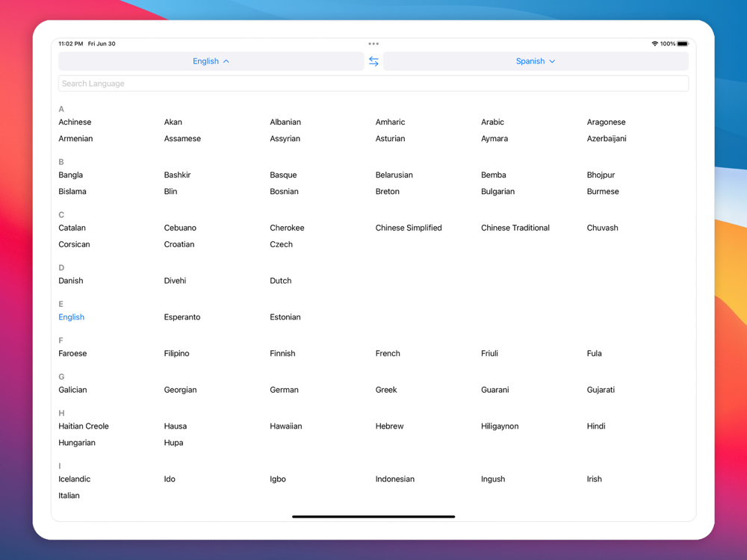Pick Hawaiian language
This screenshot has width=747, height=560.
click(x=286, y=426)
